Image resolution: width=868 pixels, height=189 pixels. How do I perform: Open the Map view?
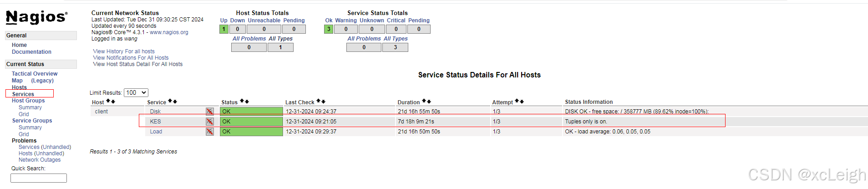coord(17,81)
